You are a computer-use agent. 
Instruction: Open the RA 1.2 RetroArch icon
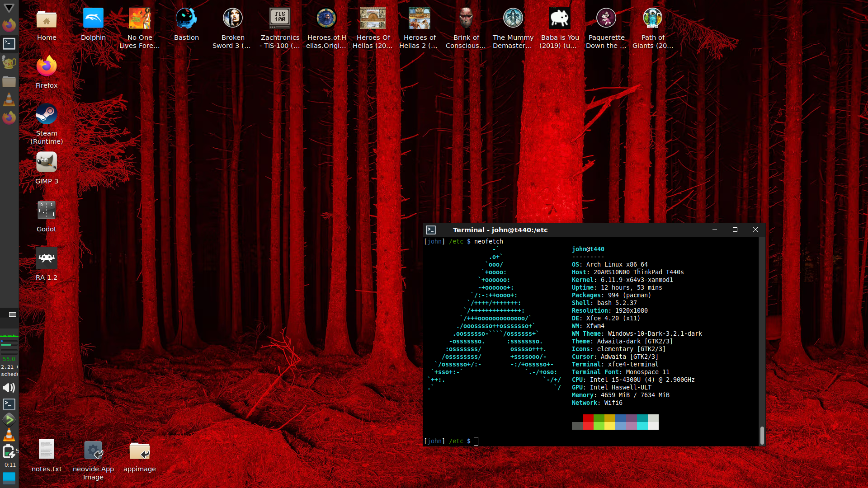pos(47,264)
